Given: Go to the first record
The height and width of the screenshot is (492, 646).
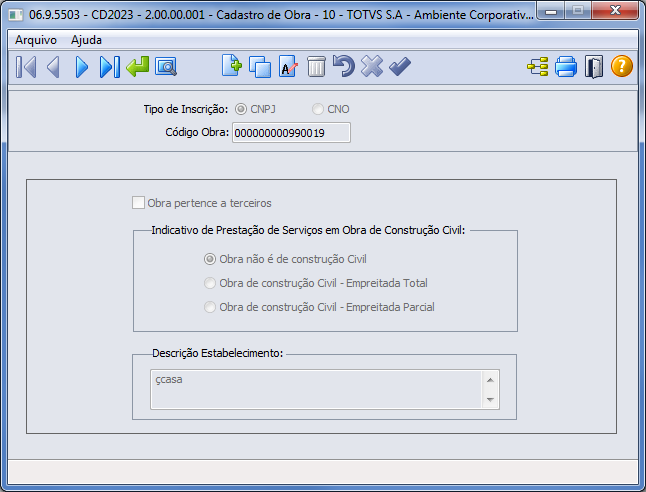Looking at the screenshot, I should click(x=26, y=67).
